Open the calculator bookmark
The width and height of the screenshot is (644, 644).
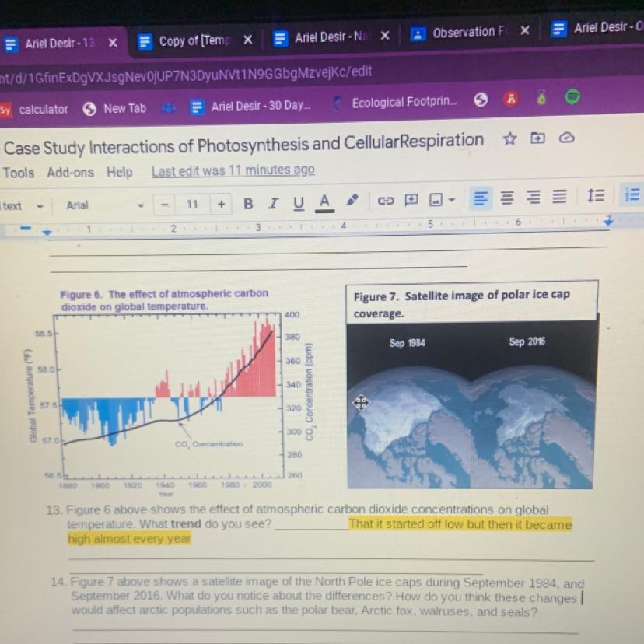pyautogui.click(x=34, y=110)
